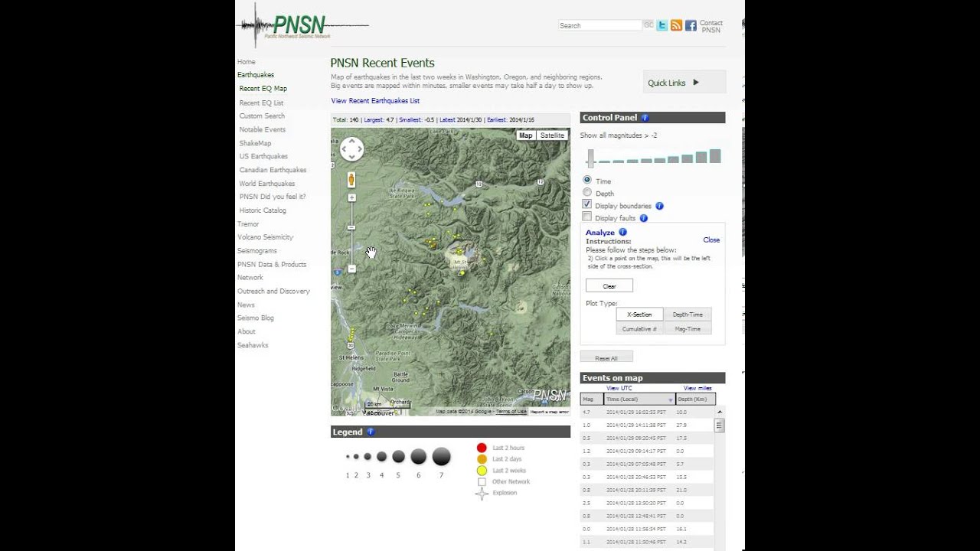
Task: Select X-Section plot type
Action: [x=640, y=315]
